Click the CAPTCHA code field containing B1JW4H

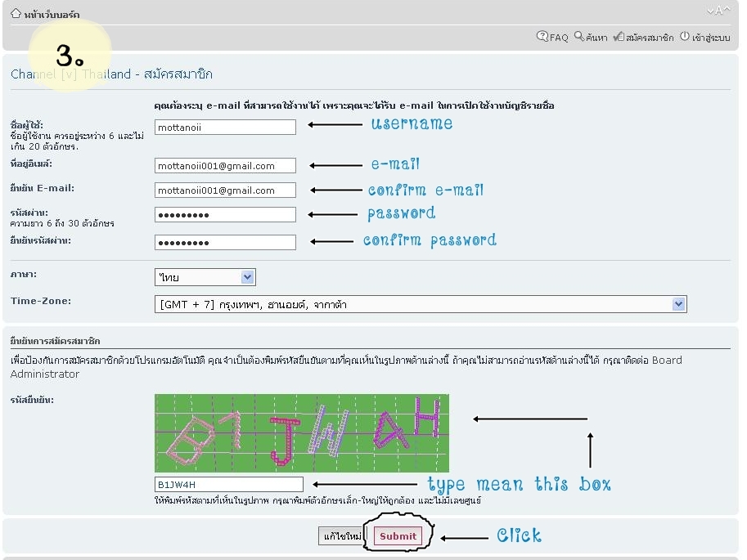(228, 484)
